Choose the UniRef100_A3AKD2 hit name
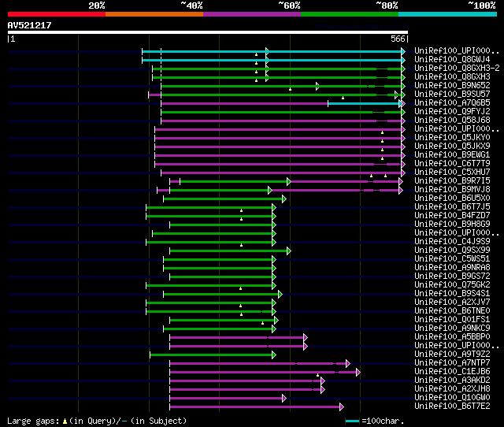The width and height of the screenshot is (504, 427). (452, 381)
